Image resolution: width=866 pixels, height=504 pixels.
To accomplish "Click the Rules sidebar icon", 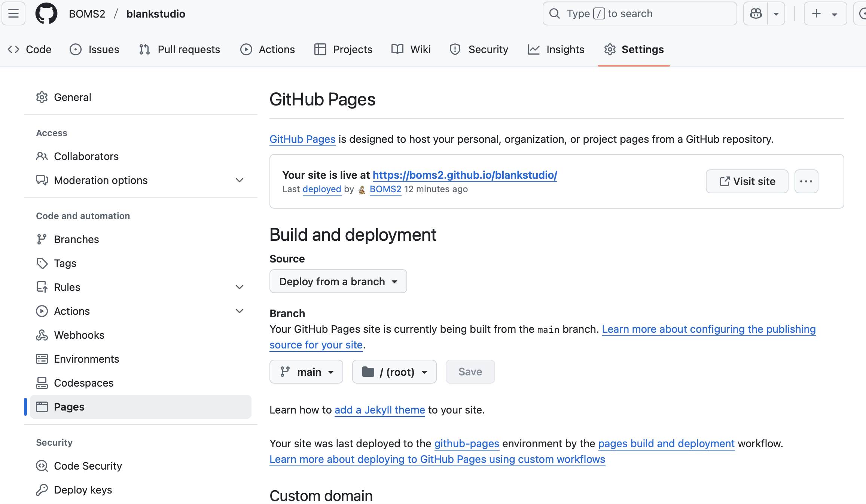I will click(x=42, y=287).
